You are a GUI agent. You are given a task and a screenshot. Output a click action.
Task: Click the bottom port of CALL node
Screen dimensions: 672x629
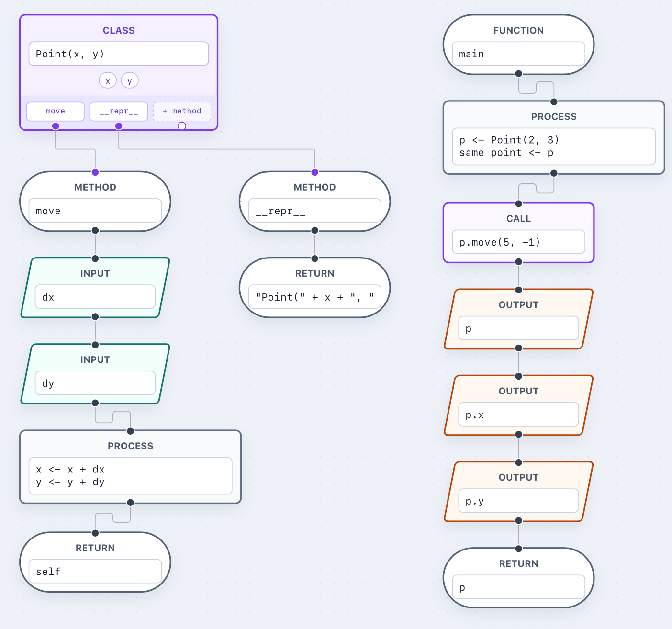(x=519, y=262)
